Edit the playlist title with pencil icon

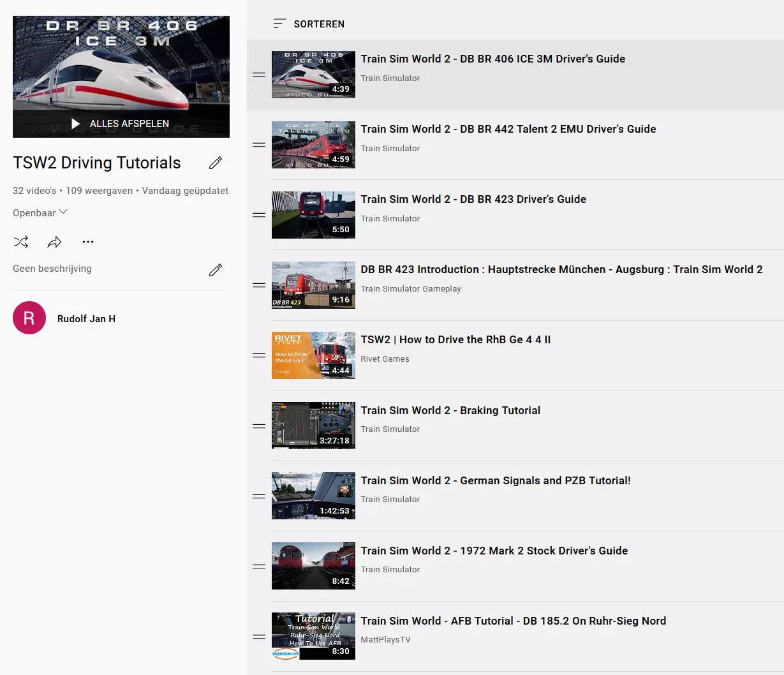click(x=216, y=163)
